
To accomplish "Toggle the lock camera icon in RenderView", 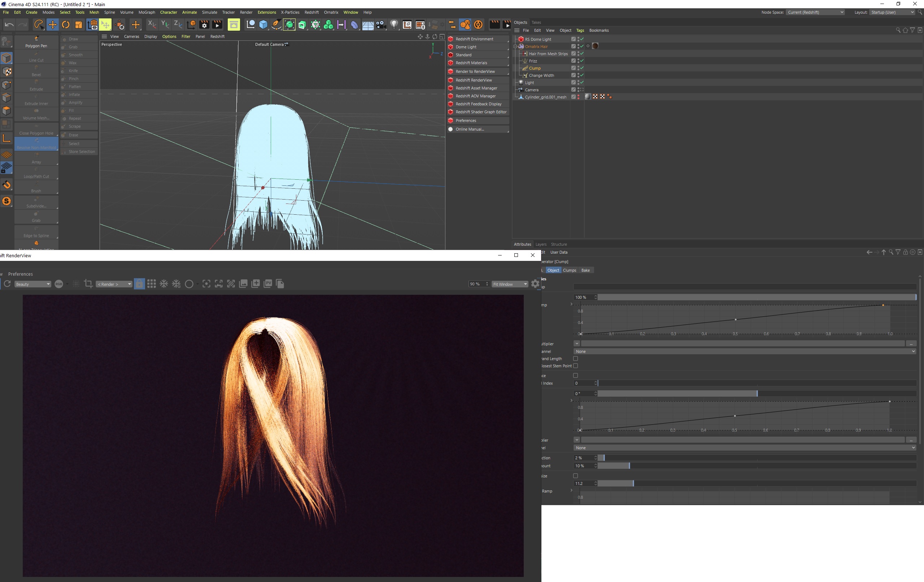I will (139, 284).
